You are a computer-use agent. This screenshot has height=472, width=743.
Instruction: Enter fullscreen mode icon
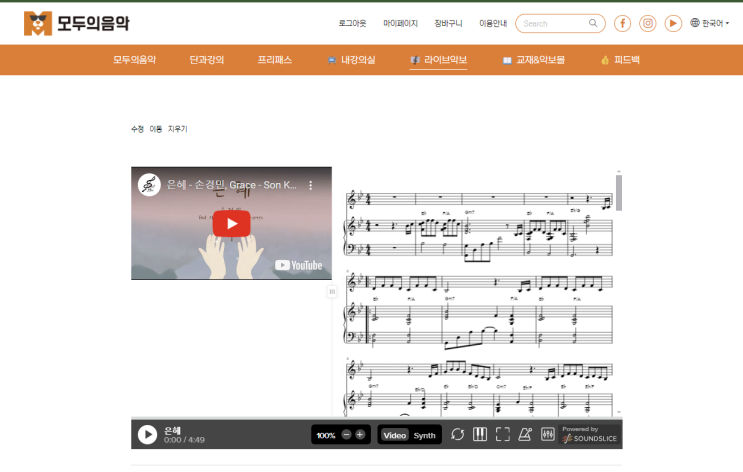[503, 434]
